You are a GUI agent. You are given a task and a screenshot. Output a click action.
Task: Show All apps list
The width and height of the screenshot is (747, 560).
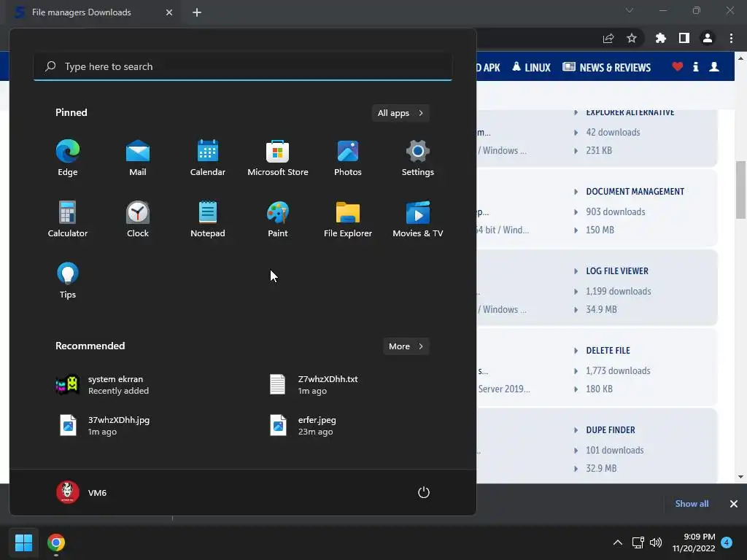click(x=400, y=113)
